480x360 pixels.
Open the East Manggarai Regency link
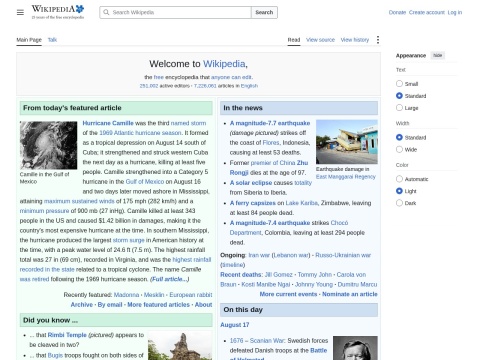[x=346, y=177]
